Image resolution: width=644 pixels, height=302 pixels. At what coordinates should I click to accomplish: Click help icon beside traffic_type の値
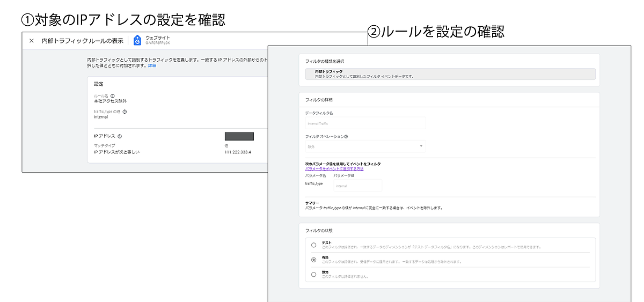[x=125, y=112]
